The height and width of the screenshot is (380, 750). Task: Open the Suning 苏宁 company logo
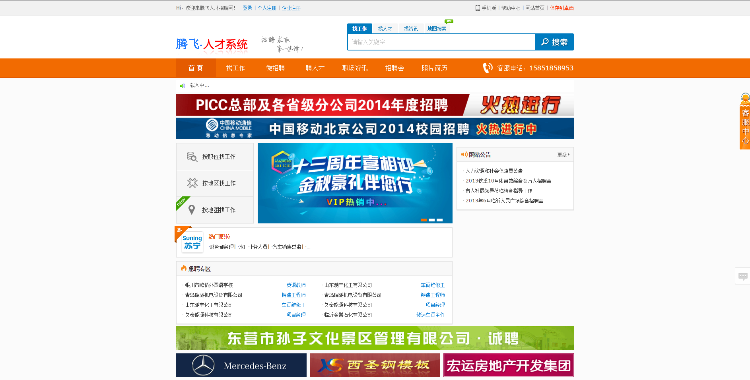point(192,242)
